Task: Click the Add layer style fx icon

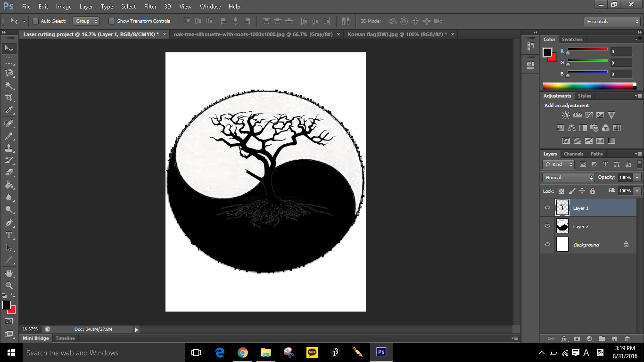Action: pos(564,338)
